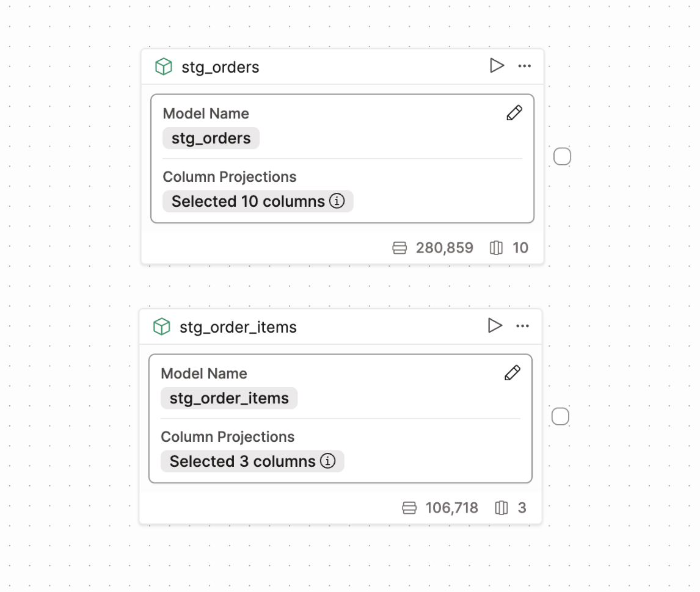
Task: Click the output connector circle on stg_orders
Action: click(561, 156)
